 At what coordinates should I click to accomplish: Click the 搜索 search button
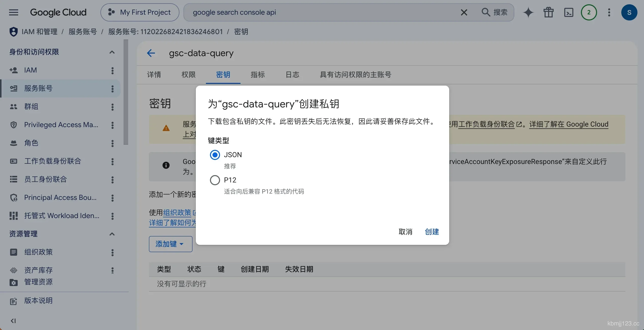point(494,12)
